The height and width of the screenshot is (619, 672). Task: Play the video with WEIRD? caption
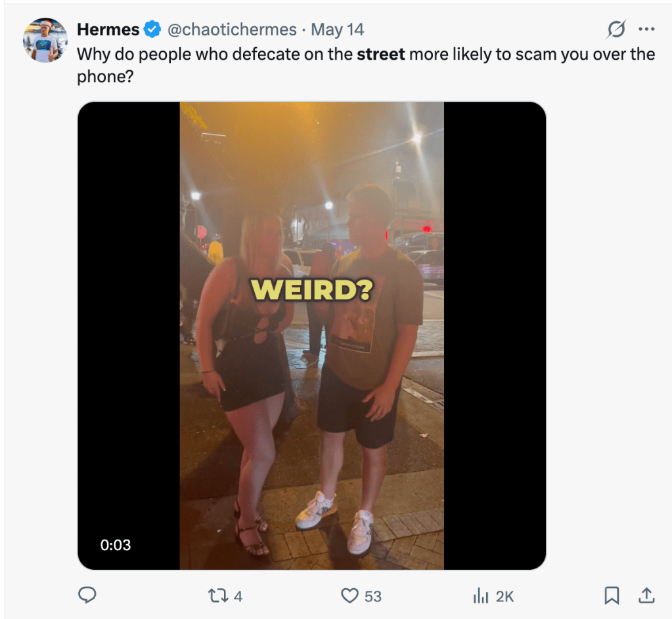(312, 335)
